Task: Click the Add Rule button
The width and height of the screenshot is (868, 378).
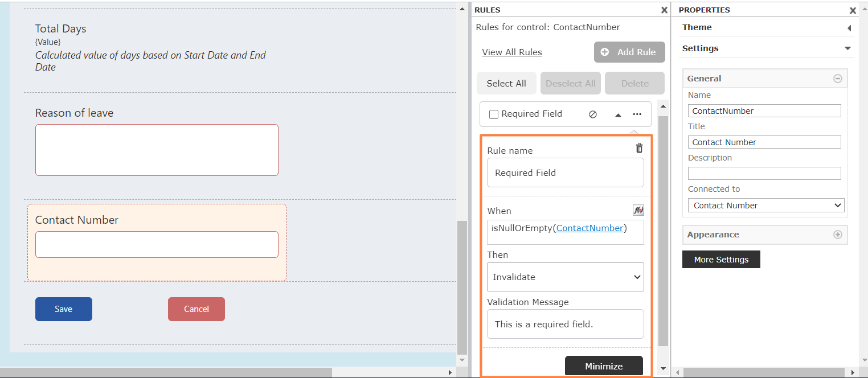Action: 629,52
